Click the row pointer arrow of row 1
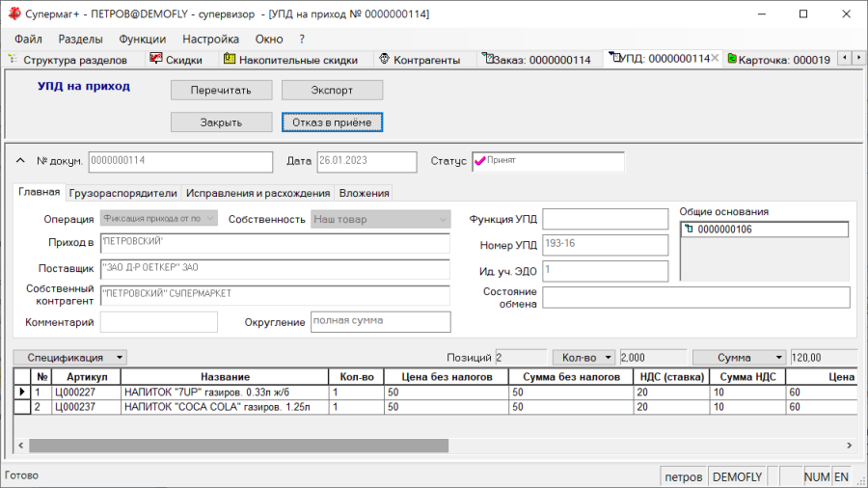Viewport: 868px width, 488px height. pos(22,393)
